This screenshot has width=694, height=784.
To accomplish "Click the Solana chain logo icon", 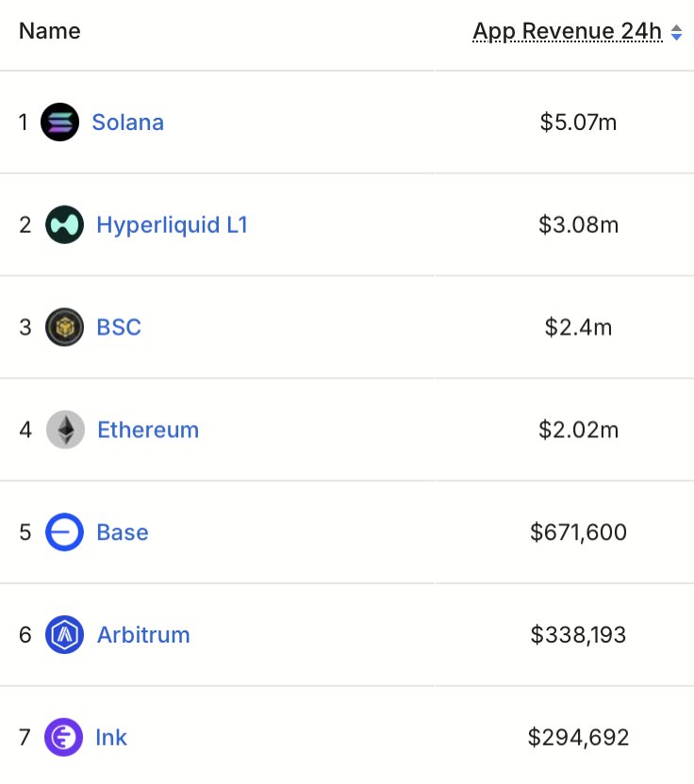I will tap(59, 122).
